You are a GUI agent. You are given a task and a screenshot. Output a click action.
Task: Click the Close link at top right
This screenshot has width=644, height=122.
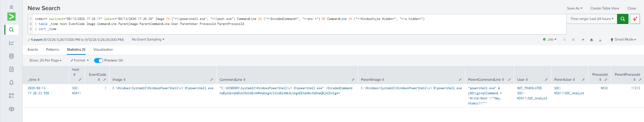632,8
